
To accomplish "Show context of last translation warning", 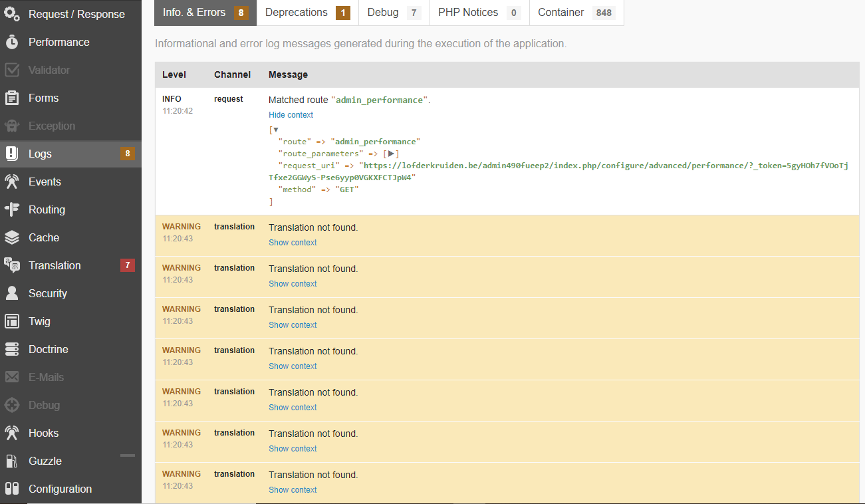I will pyautogui.click(x=293, y=490).
